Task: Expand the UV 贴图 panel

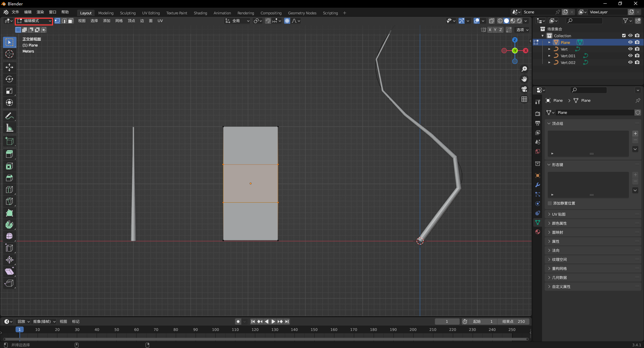Action: pyautogui.click(x=559, y=214)
